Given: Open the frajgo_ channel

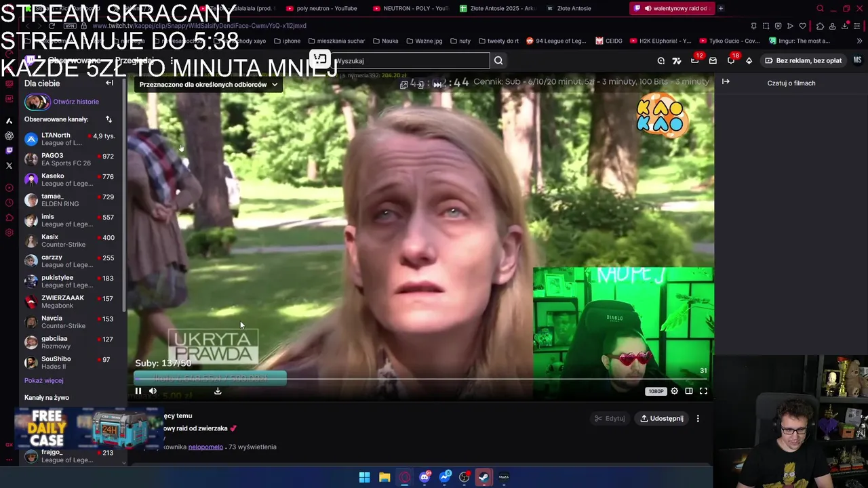Looking at the screenshot, I should pyautogui.click(x=70, y=456).
